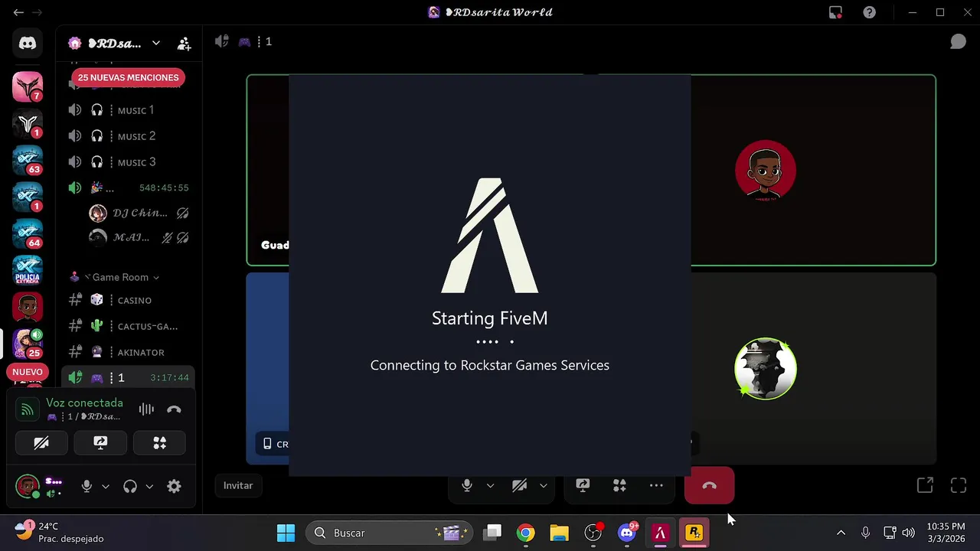This screenshot has width=980, height=551.
Task: Open the server with badge 64
Action: (x=28, y=233)
